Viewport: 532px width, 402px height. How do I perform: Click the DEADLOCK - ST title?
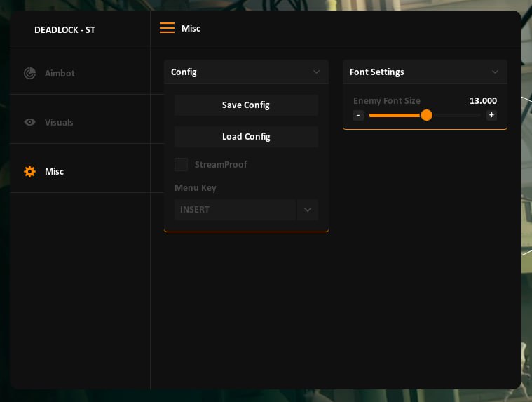pos(64,30)
